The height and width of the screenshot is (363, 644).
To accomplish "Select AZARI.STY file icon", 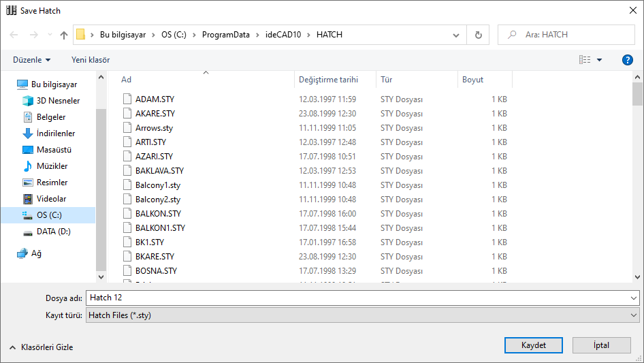I will click(127, 156).
